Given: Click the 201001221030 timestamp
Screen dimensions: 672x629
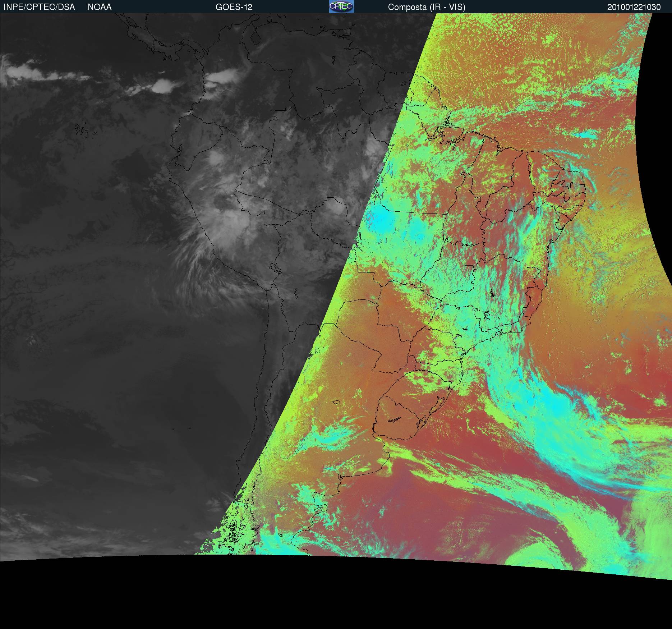Looking at the screenshot, I should pos(634,7).
